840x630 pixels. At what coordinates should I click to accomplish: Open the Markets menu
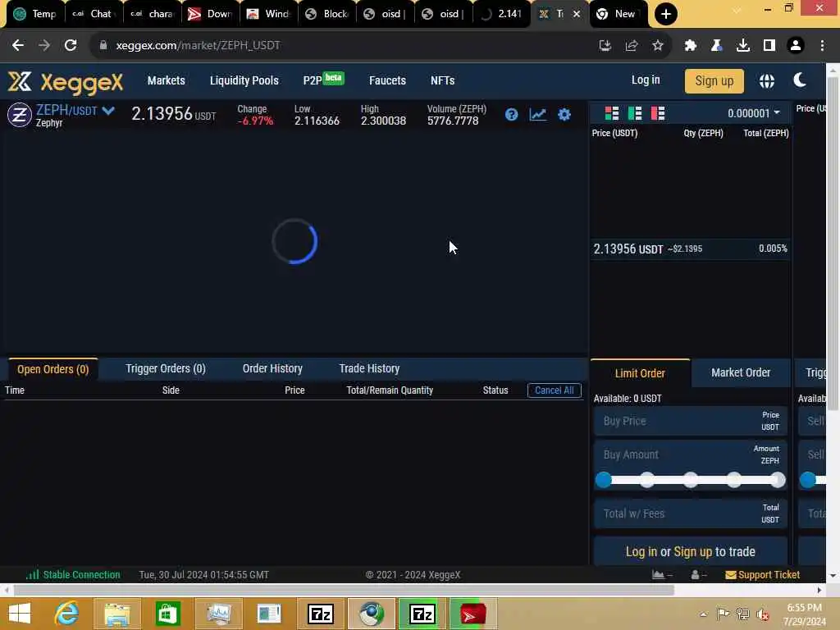click(x=166, y=80)
